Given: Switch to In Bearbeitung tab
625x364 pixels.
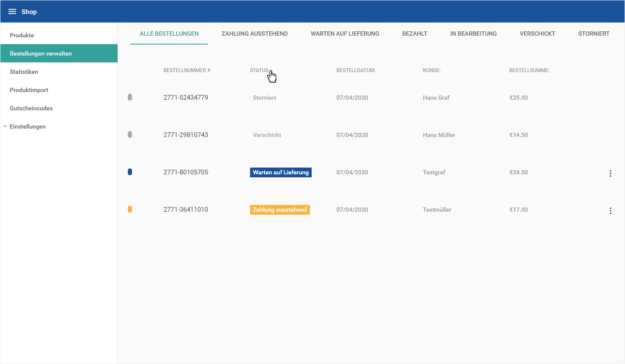Looking at the screenshot, I should tap(473, 34).
